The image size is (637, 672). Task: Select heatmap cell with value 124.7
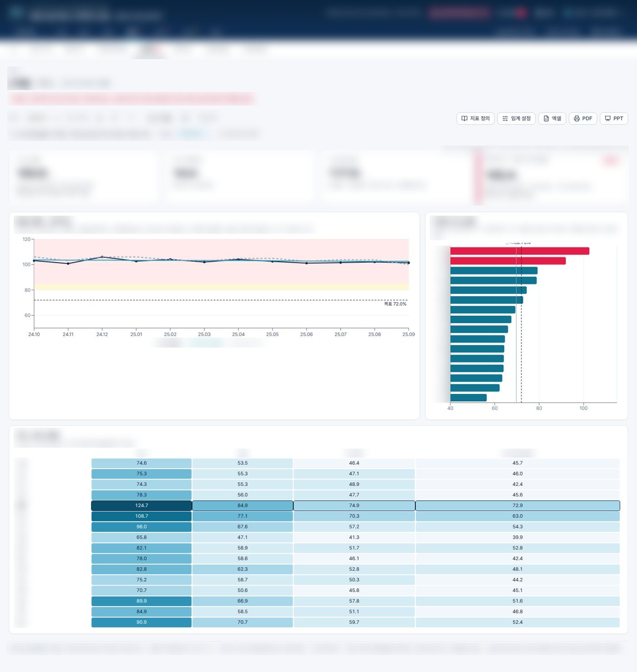142,505
